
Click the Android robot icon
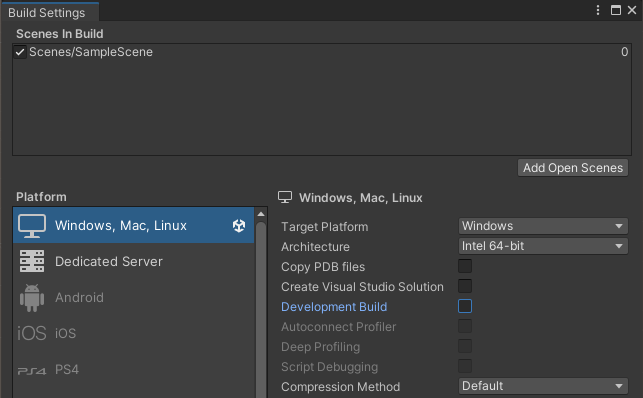pos(32,298)
